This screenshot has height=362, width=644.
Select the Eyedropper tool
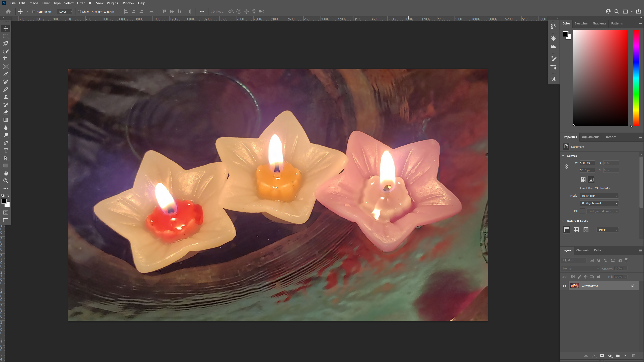(x=6, y=74)
